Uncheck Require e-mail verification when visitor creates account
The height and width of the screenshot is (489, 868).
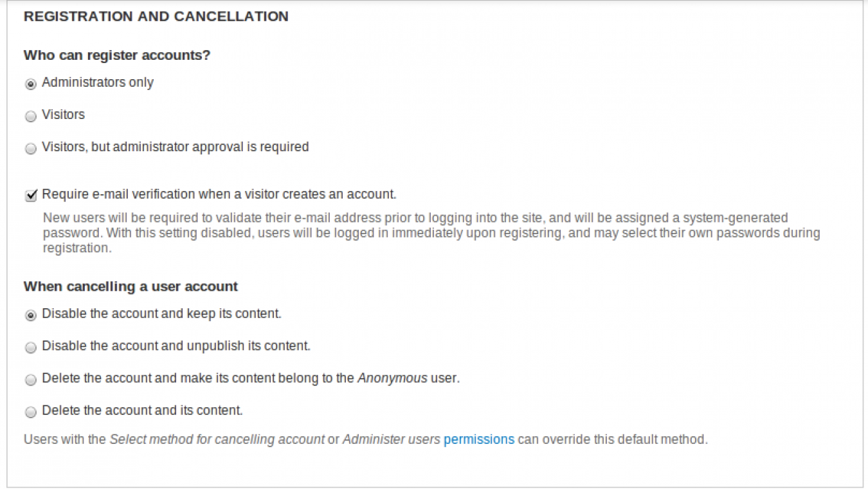pos(30,194)
